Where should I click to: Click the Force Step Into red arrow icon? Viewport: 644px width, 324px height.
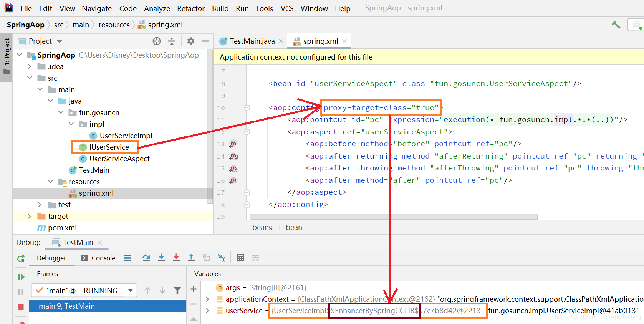176,258
